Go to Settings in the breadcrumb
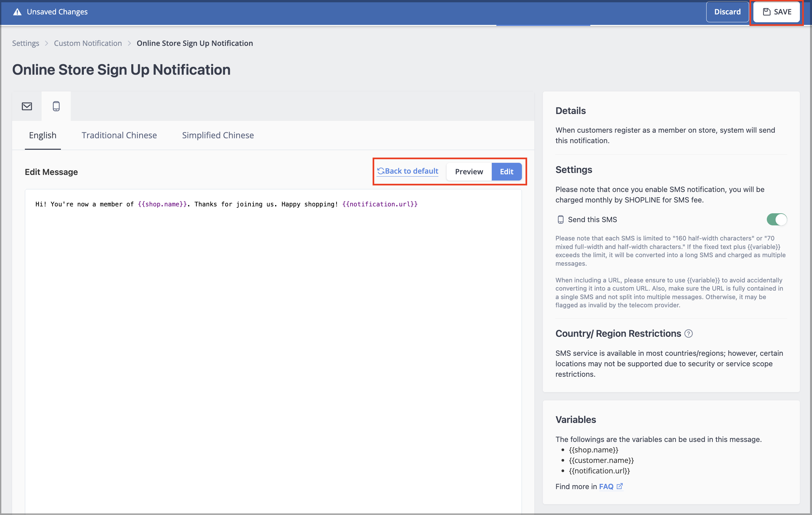The image size is (812, 515). click(x=26, y=43)
